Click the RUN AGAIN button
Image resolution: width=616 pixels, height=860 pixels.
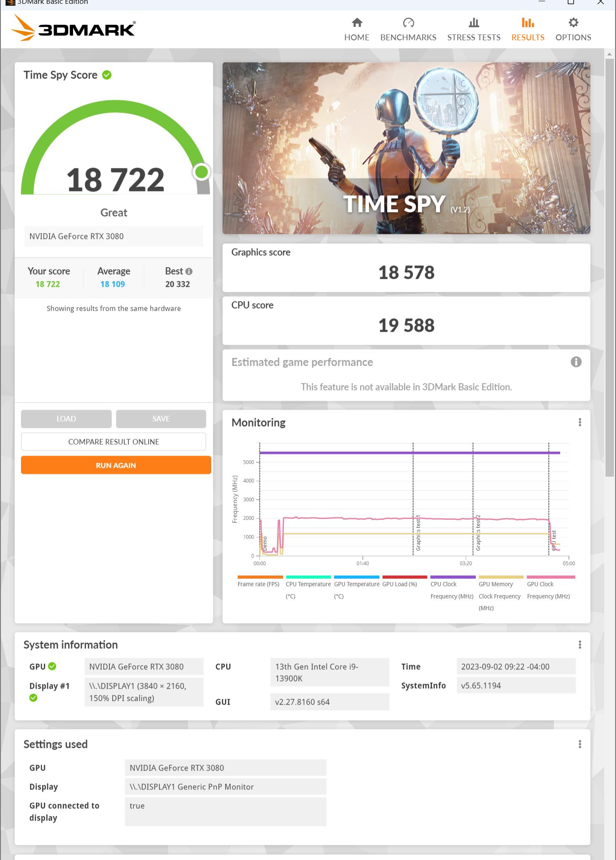point(116,465)
